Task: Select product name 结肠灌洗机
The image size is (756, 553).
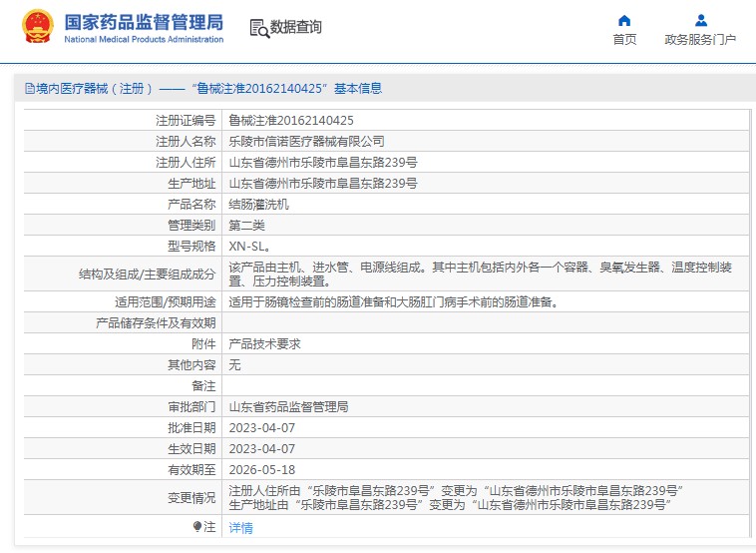Action: coord(259,204)
